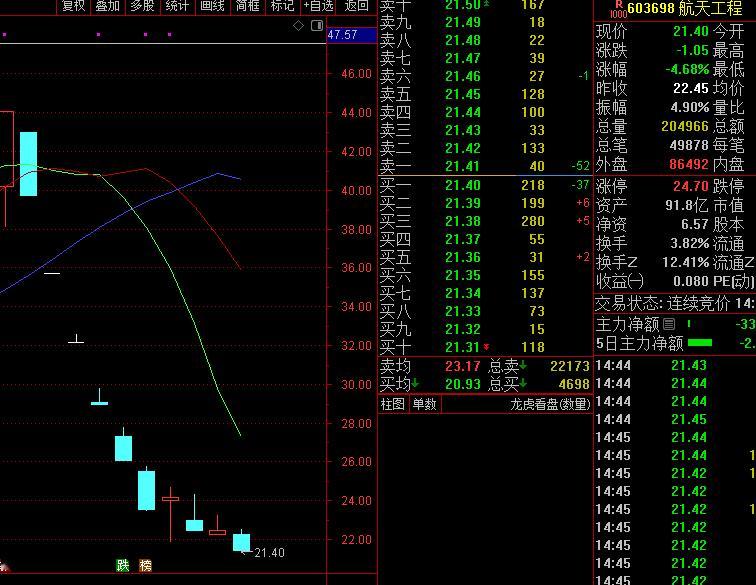Open the list icon beside 主力净额
Viewport: 756px width, 585px height.
coord(669,324)
